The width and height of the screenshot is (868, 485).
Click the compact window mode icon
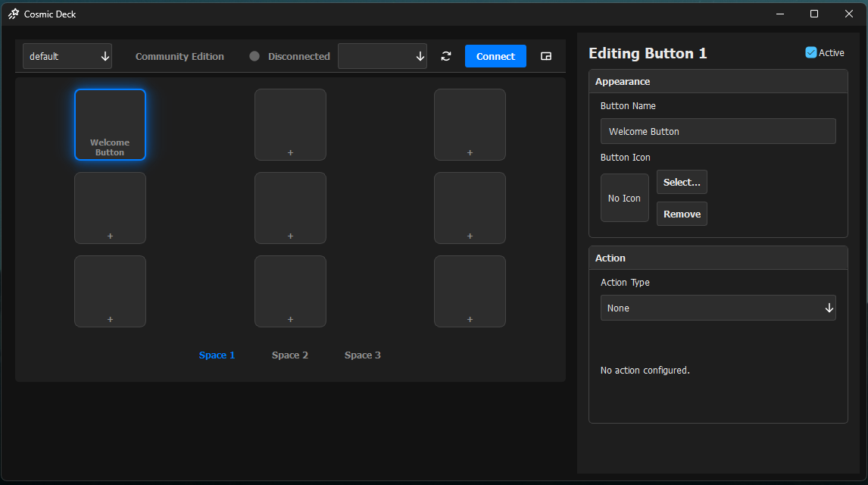coord(546,56)
